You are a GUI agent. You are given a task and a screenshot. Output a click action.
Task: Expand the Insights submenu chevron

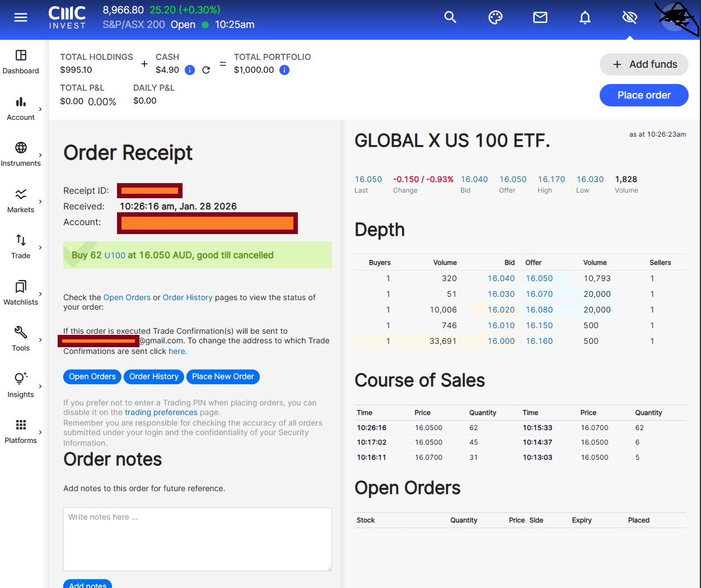click(40, 386)
